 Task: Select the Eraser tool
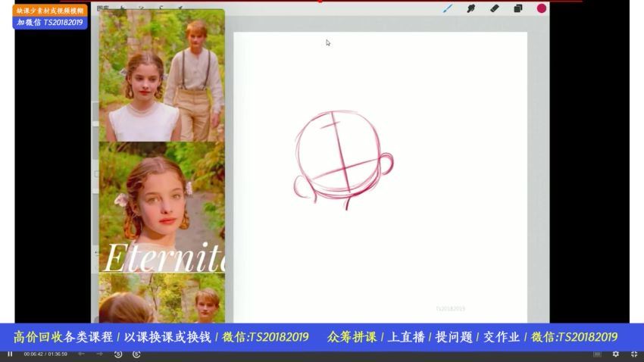(495, 8)
